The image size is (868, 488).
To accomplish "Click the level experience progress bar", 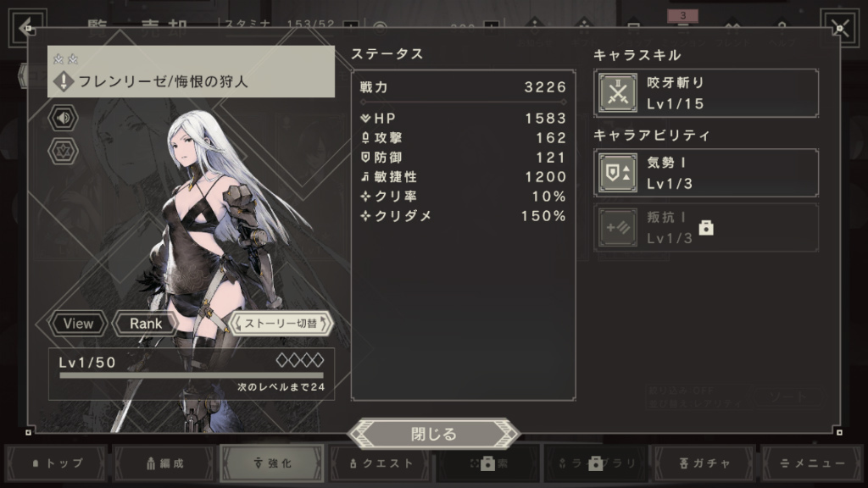I will (x=192, y=375).
